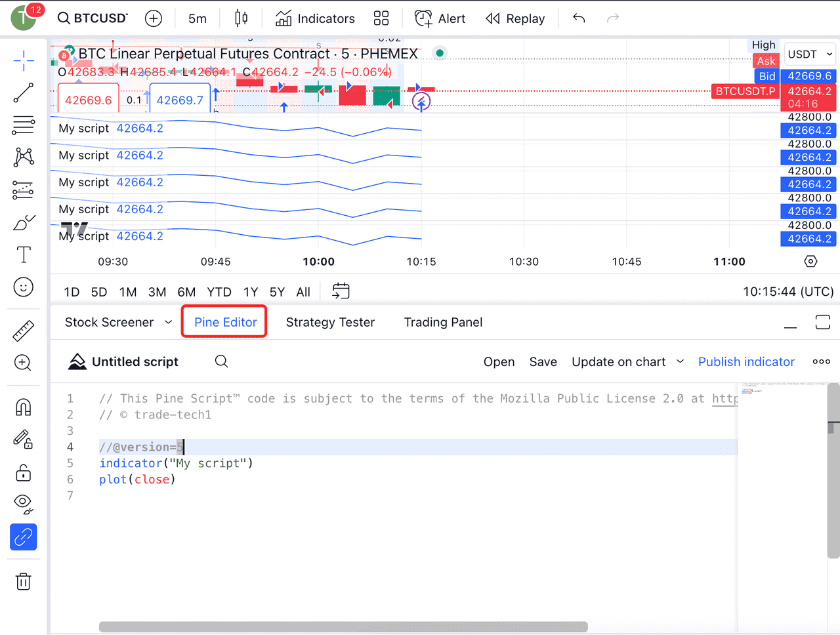
Task: Undo the last chart action
Action: (x=579, y=18)
